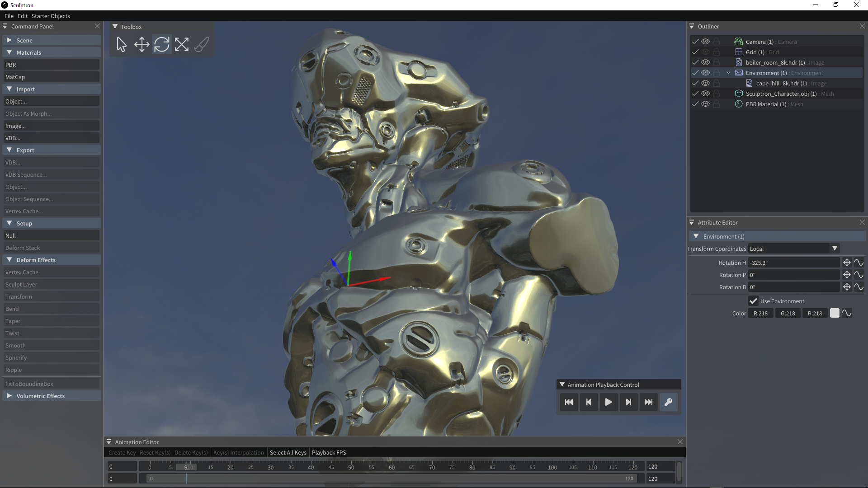Image resolution: width=868 pixels, height=488 pixels.
Task: Click the environment color swatch
Action: (835, 313)
